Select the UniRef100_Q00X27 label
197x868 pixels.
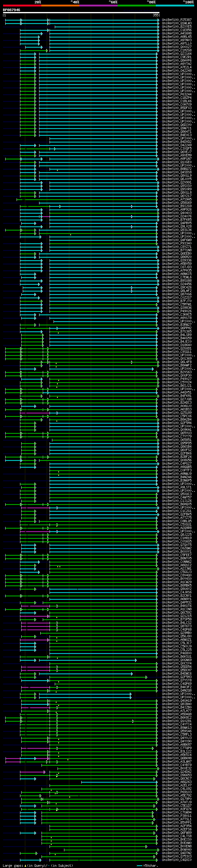(x=177, y=47)
